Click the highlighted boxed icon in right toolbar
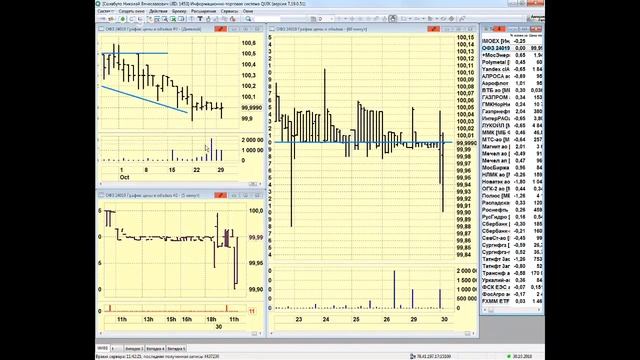 click(x=393, y=18)
